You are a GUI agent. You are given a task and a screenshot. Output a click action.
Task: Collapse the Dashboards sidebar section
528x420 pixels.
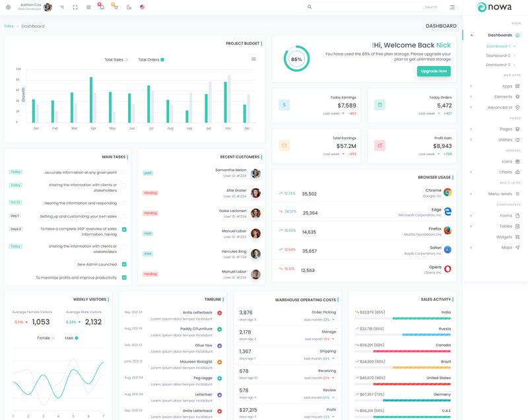click(500, 35)
